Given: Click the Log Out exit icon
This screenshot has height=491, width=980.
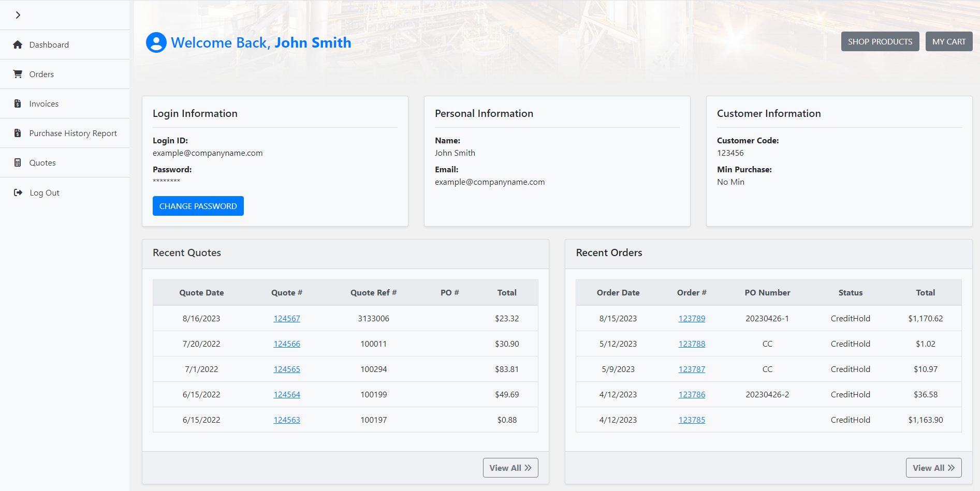Looking at the screenshot, I should point(18,192).
